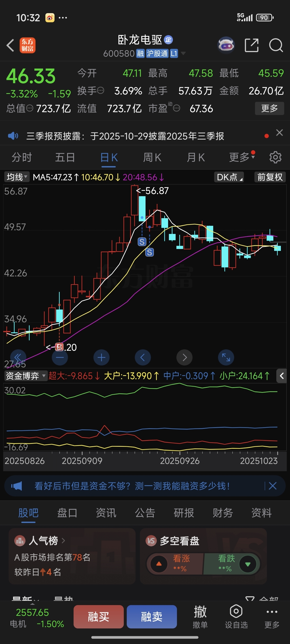This screenshot has width=290, height=644.
Task: Tap the share icon in header
Action: click(x=252, y=45)
